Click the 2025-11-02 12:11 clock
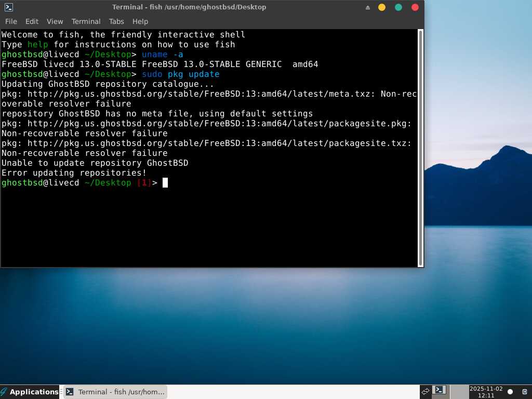Viewport: 532px width, 399px height. pyautogui.click(x=486, y=392)
